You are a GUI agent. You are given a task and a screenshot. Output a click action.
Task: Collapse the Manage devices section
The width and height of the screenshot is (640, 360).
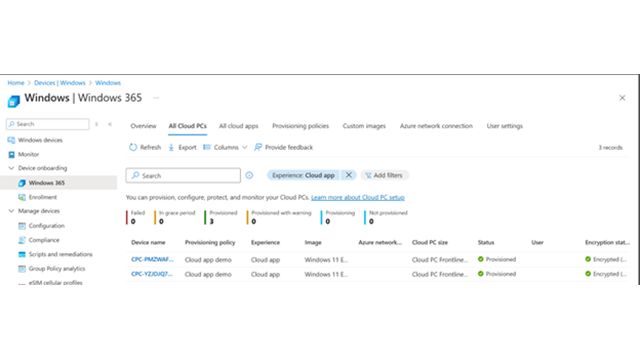pyautogui.click(x=11, y=211)
